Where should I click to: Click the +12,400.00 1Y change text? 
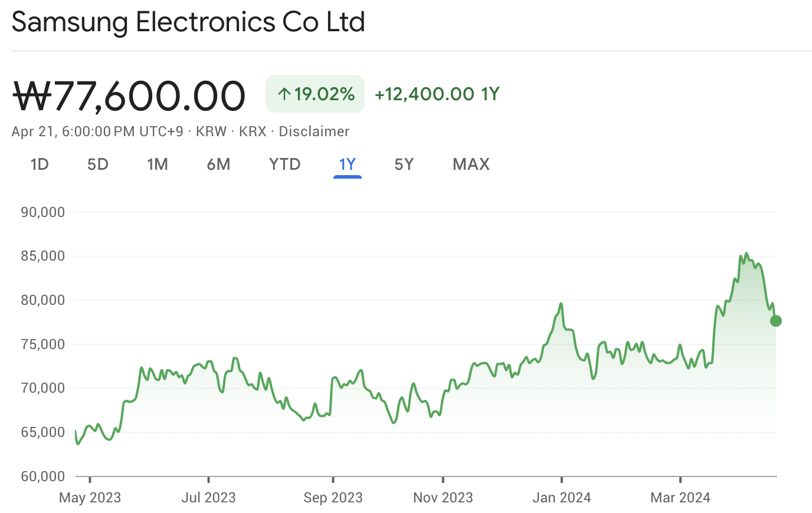[437, 94]
